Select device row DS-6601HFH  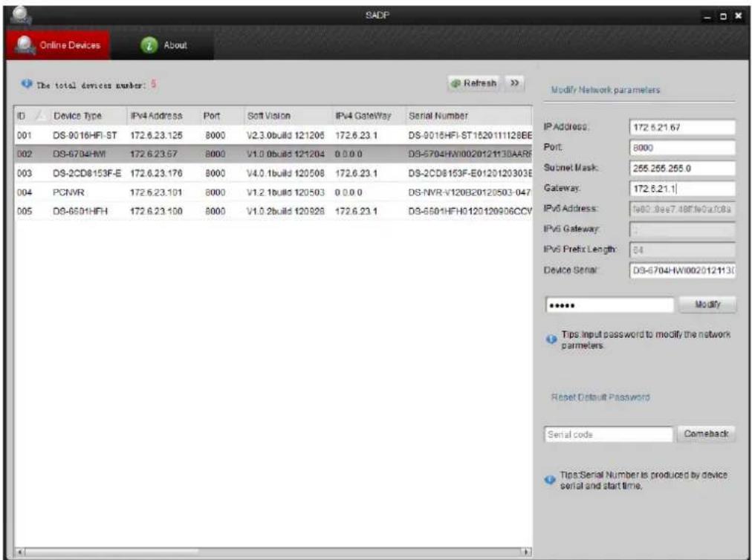[273, 211]
